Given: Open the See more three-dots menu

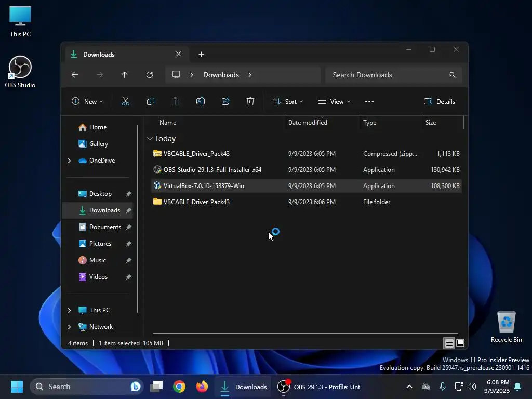Looking at the screenshot, I should 369,101.
